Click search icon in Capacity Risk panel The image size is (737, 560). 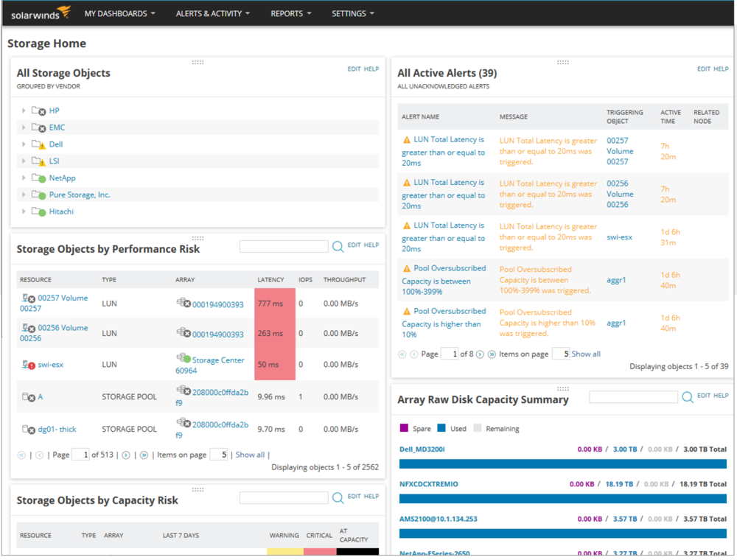338,498
